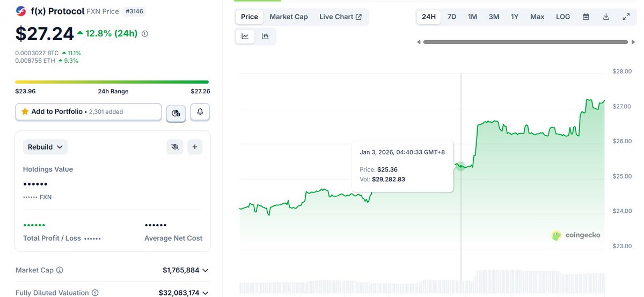
Task: Toggle LOG scale on chart
Action: click(563, 17)
